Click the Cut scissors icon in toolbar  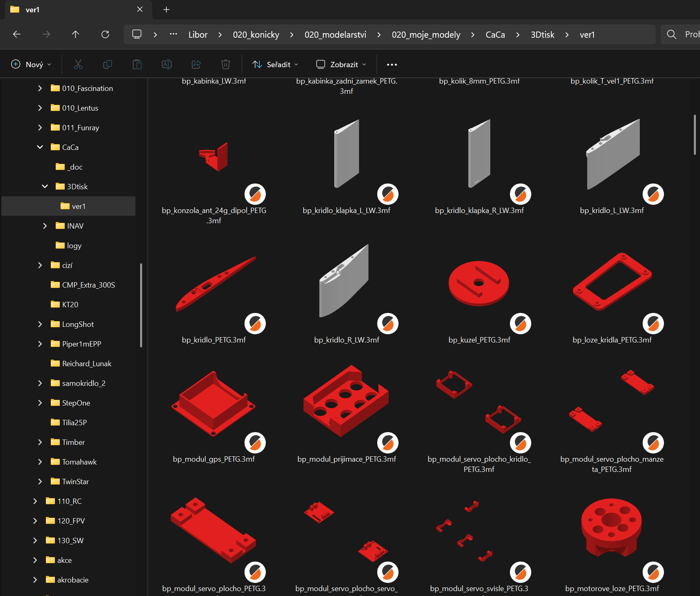point(78,64)
